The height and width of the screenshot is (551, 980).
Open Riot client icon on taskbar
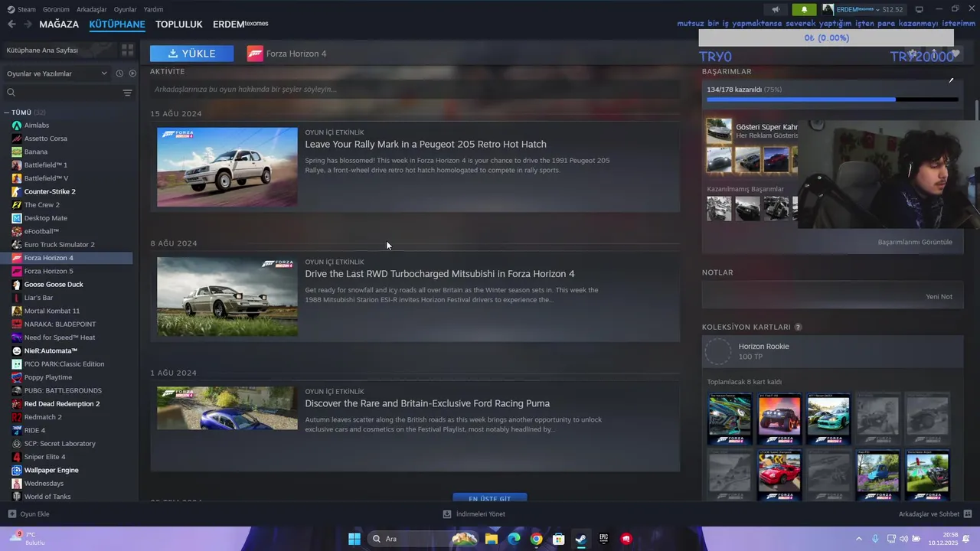[x=626, y=539]
